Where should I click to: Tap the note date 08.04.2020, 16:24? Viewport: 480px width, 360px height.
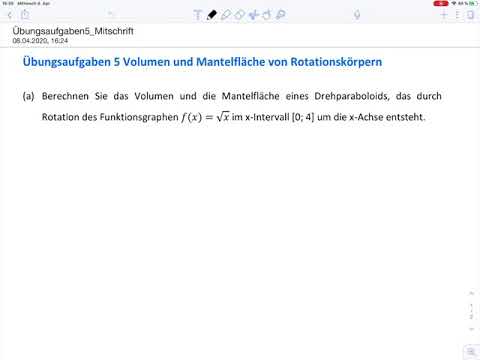(40, 41)
